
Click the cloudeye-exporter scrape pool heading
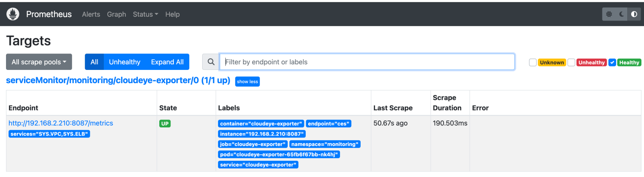(118, 81)
